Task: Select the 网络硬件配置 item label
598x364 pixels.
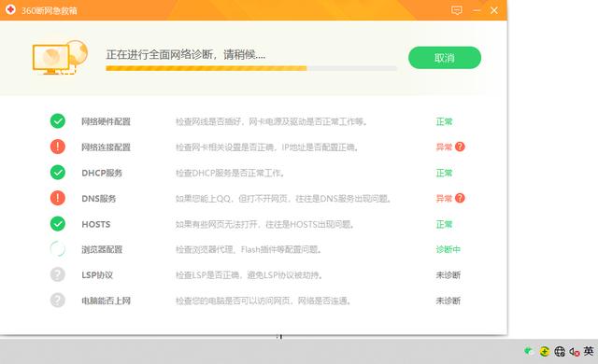Action: [x=106, y=121]
